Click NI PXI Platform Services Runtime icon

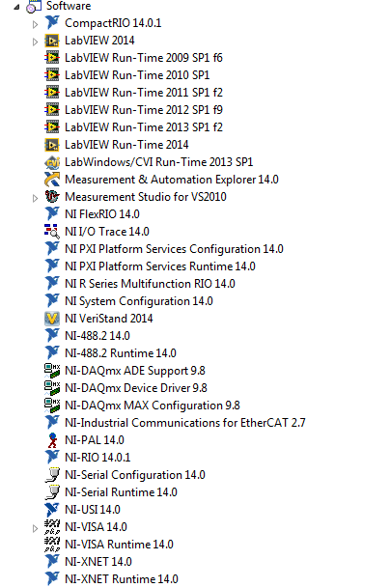(x=52, y=266)
